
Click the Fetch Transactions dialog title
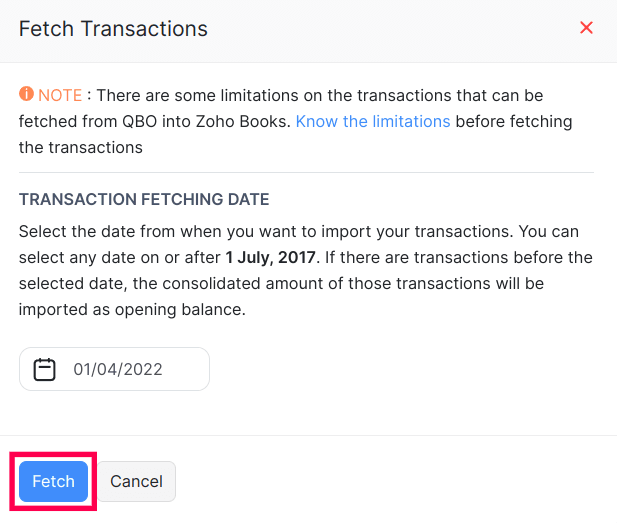113,28
